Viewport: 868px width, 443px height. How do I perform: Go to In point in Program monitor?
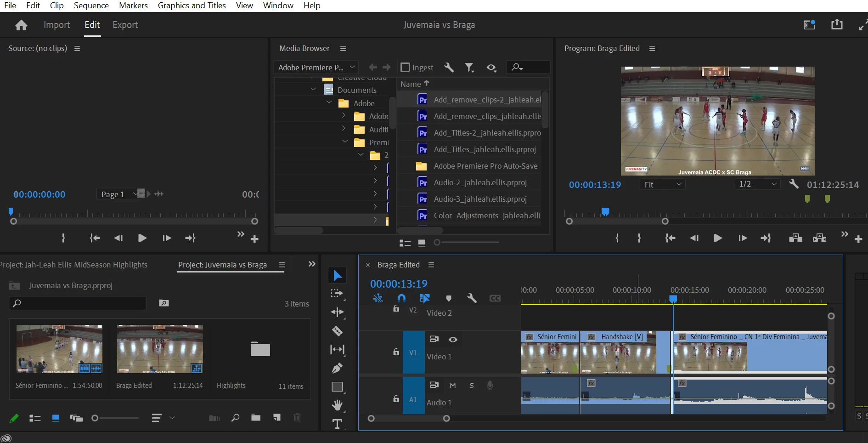(x=670, y=238)
